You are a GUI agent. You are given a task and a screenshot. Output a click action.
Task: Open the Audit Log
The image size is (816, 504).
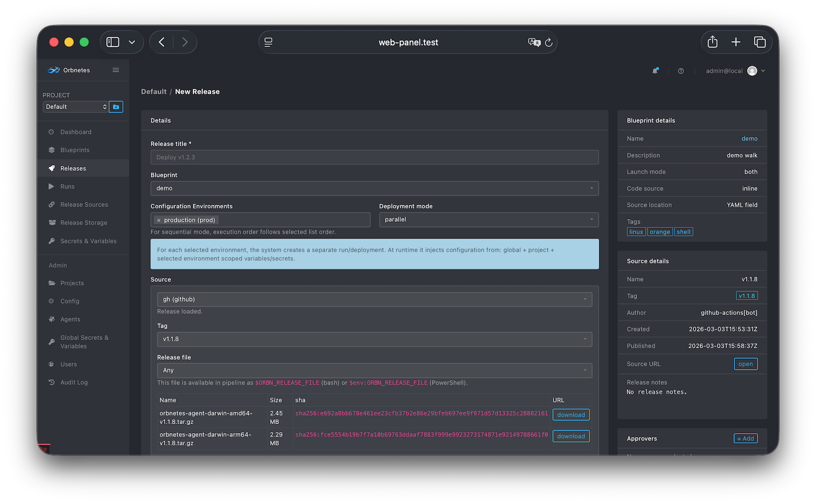[x=73, y=382]
